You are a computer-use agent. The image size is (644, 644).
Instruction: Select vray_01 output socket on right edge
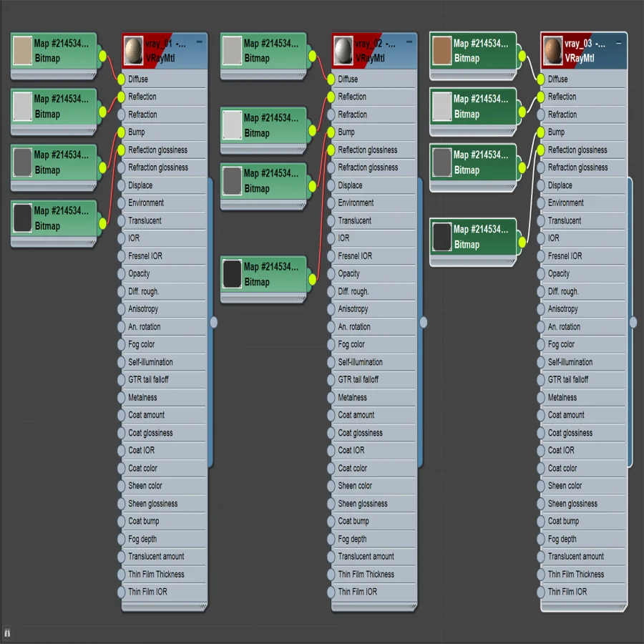pos(213,323)
